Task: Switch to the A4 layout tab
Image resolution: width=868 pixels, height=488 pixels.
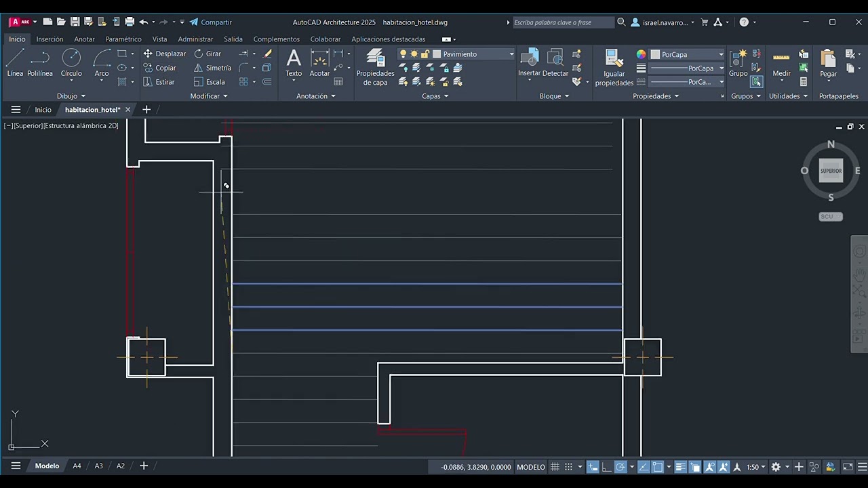Action: pyautogui.click(x=77, y=466)
